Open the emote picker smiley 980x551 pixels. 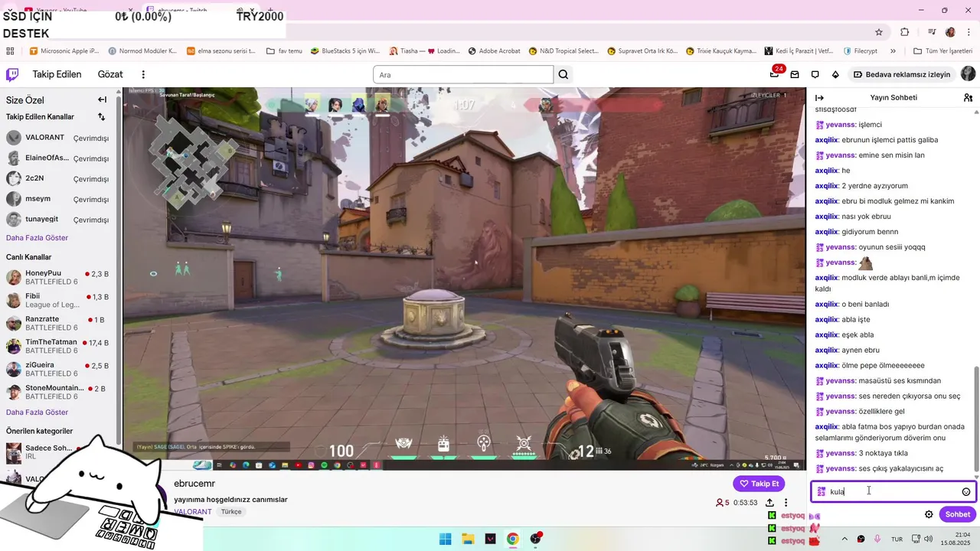[966, 492]
